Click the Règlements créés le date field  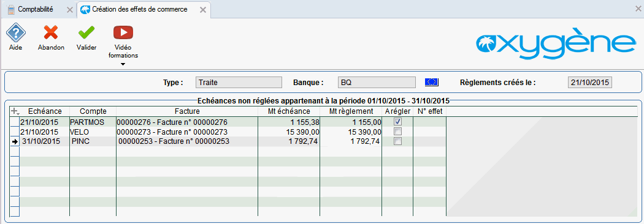[x=590, y=82]
